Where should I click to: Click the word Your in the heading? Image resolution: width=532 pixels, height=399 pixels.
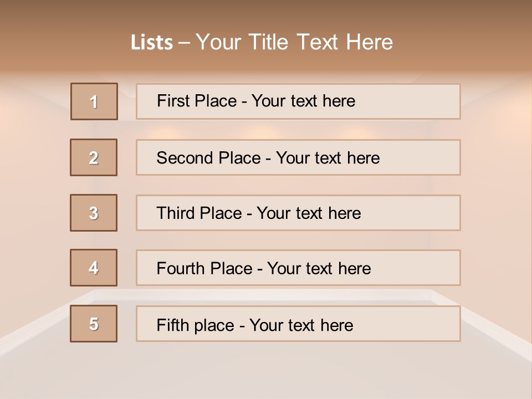pyautogui.click(x=218, y=42)
